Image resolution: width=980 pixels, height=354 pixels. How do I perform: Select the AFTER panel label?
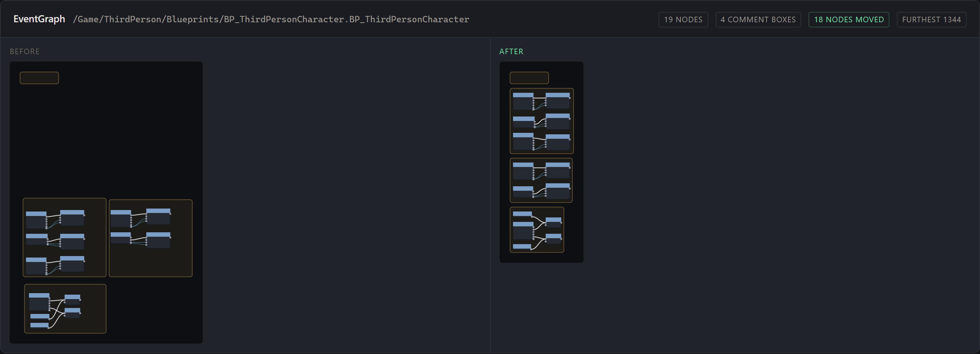(511, 51)
